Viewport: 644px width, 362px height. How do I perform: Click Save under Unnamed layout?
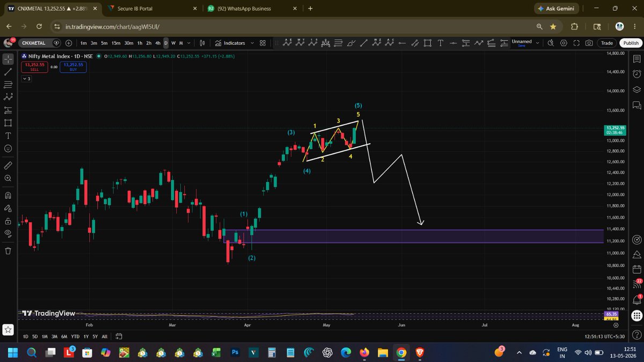tap(521, 46)
